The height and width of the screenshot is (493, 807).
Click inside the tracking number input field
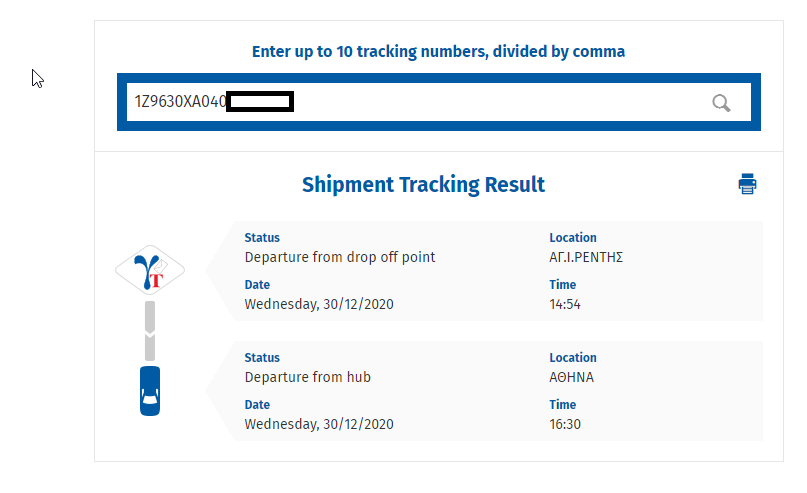point(439,102)
